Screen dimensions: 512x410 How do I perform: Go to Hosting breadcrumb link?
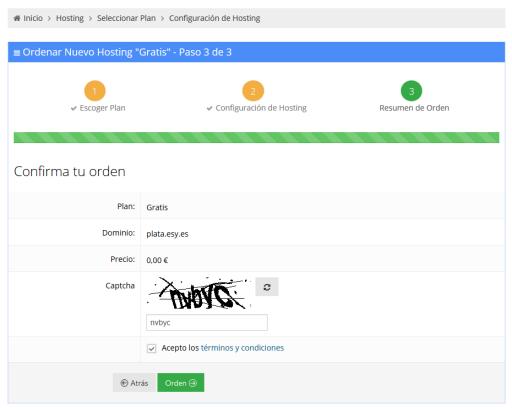[x=70, y=18]
